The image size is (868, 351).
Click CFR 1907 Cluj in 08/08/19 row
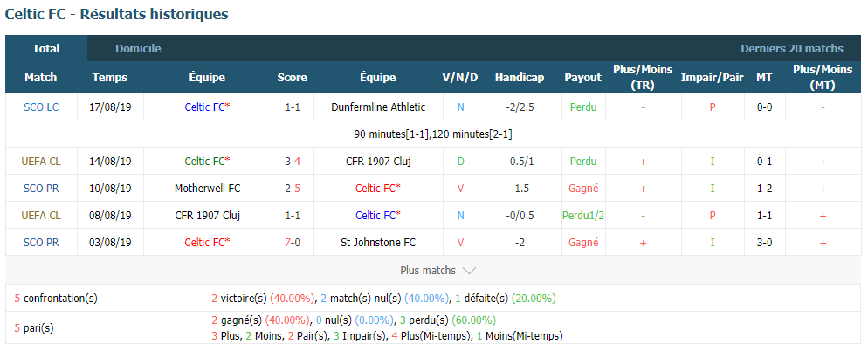[207, 216]
